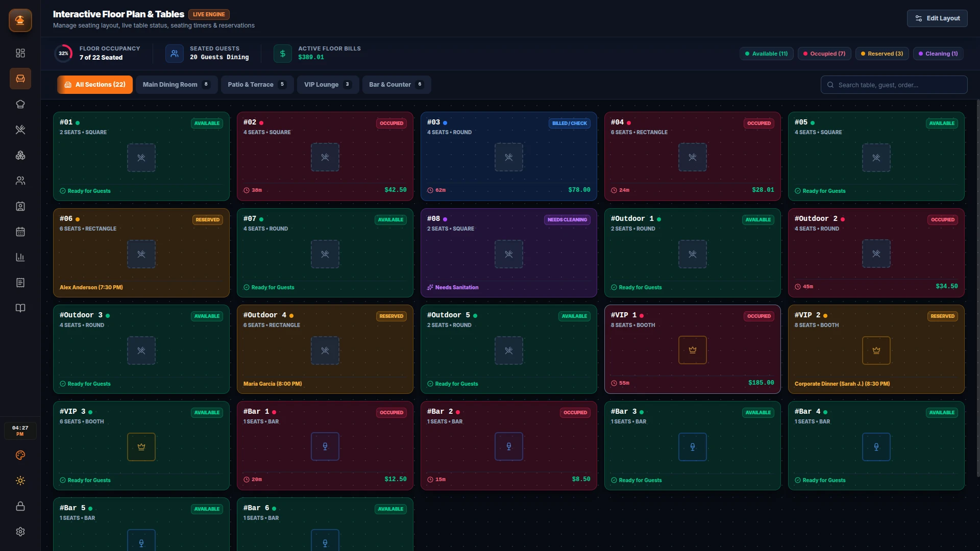This screenshot has height=551, width=980.
Task: Open the settings gear in sidebar
Action: (x=20, y=532)
